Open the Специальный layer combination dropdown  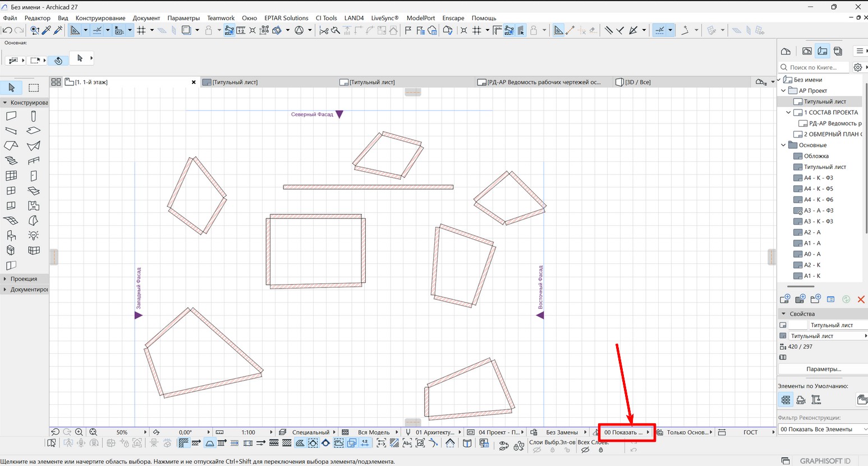[x=311, y=432]
